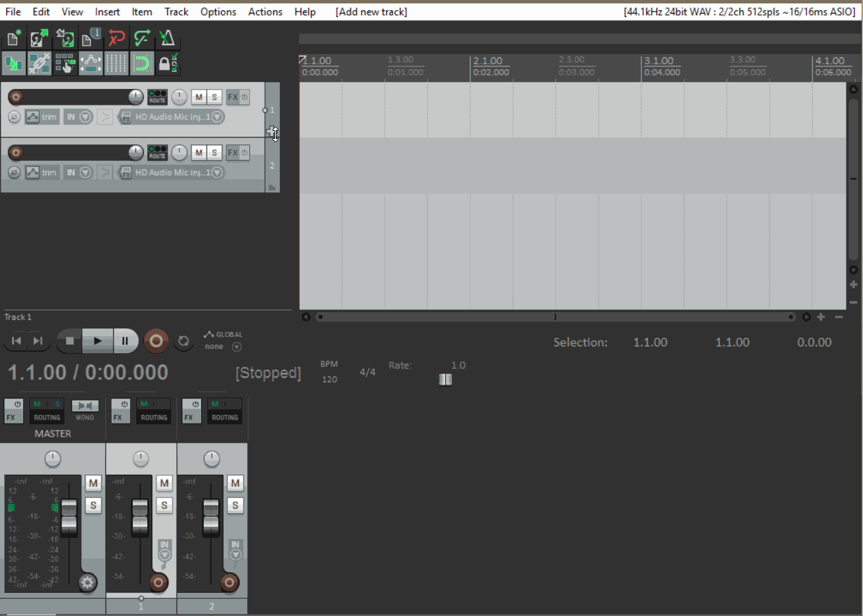The width and height of the screenshot is (863, 616).
Task: Open track 1 ROUTE button
Action: (x=157, y=97)
